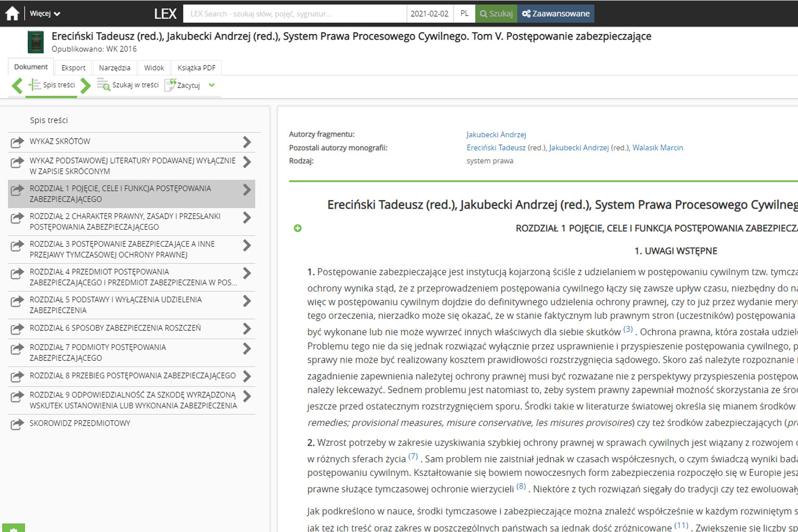
Task: Toggle the Spis treści panel button
Action: click(51, 85)
